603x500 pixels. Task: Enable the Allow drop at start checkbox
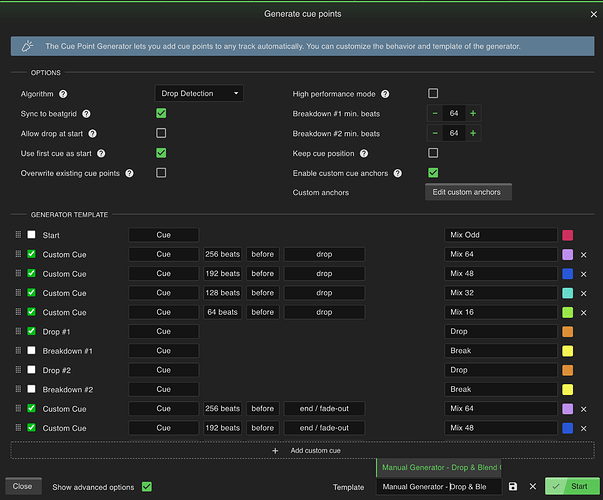161,133
